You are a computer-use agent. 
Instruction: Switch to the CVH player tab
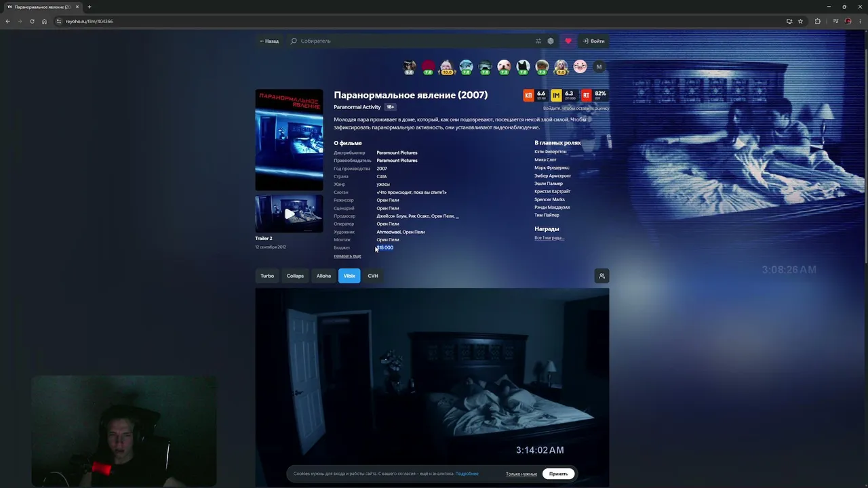click(373, 276)
